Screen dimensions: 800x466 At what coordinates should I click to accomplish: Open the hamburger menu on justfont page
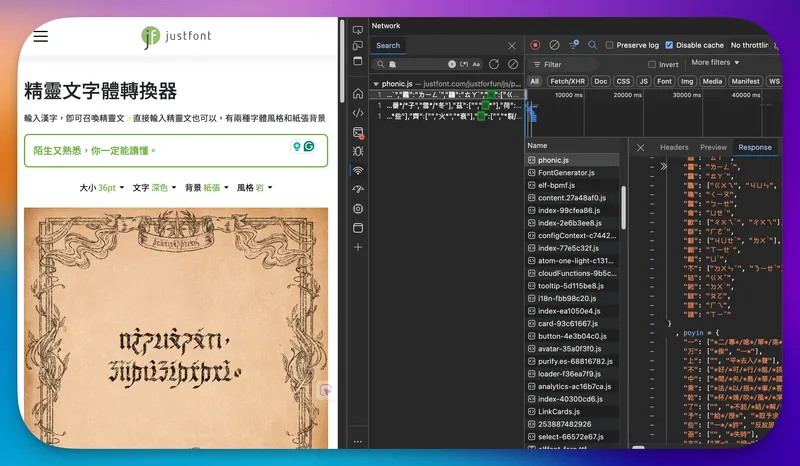(40, 37)
